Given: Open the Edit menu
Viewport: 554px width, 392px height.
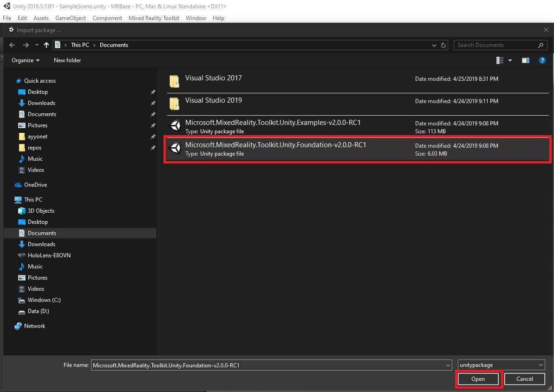Looking at the screenshot, I should click(22, 18).
